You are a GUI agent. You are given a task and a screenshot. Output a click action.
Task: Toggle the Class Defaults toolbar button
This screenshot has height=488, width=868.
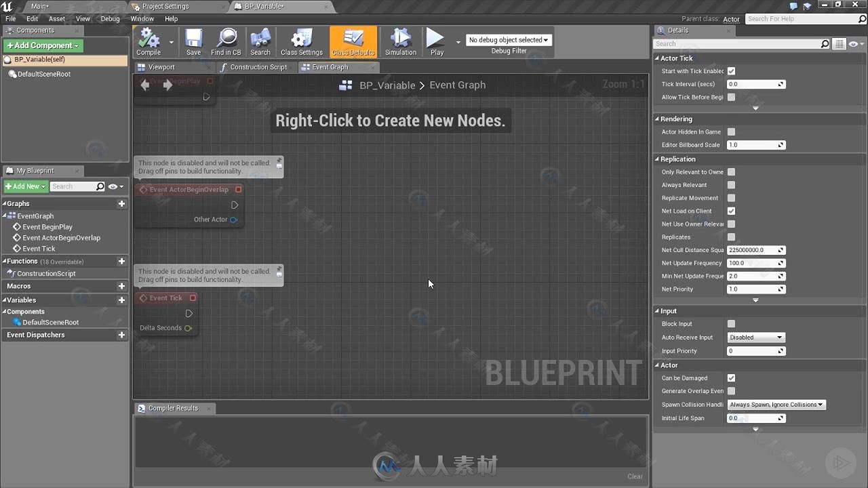[x=353, y=42]
